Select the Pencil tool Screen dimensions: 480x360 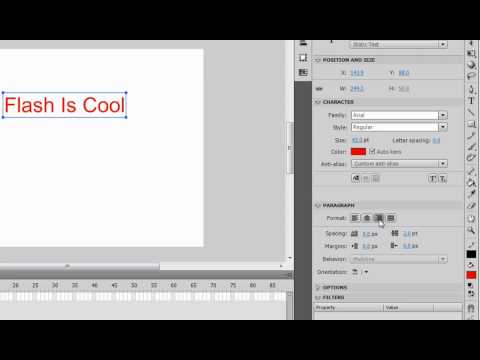(x=471, y=135)
